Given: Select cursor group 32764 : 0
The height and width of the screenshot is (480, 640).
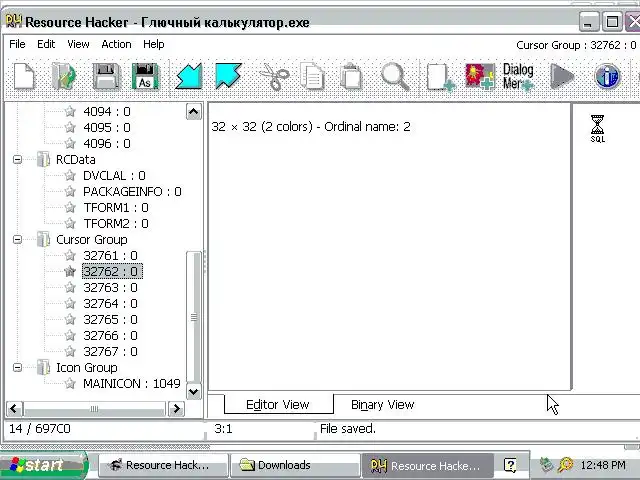Looking at the screenshot, I should (110, 303).
